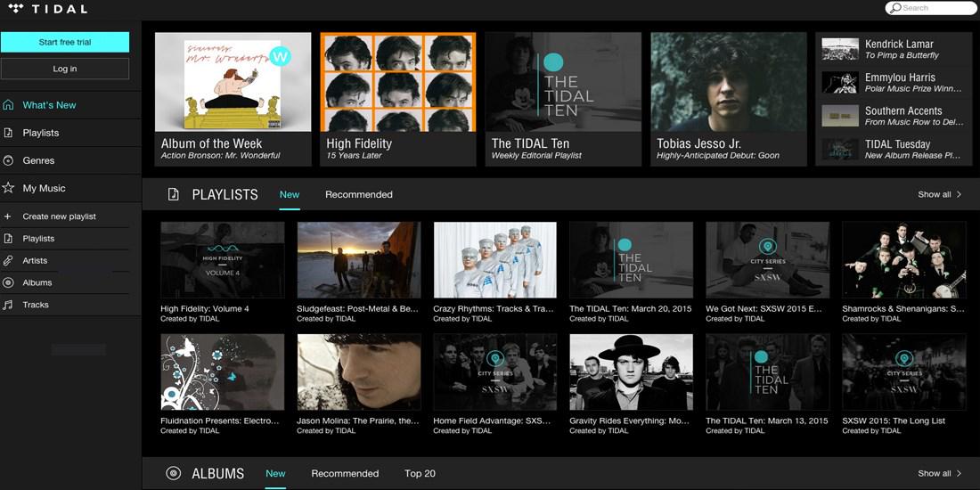
Task: Click the Playlists icon under Create new playlist
Action: coord(8,238)
